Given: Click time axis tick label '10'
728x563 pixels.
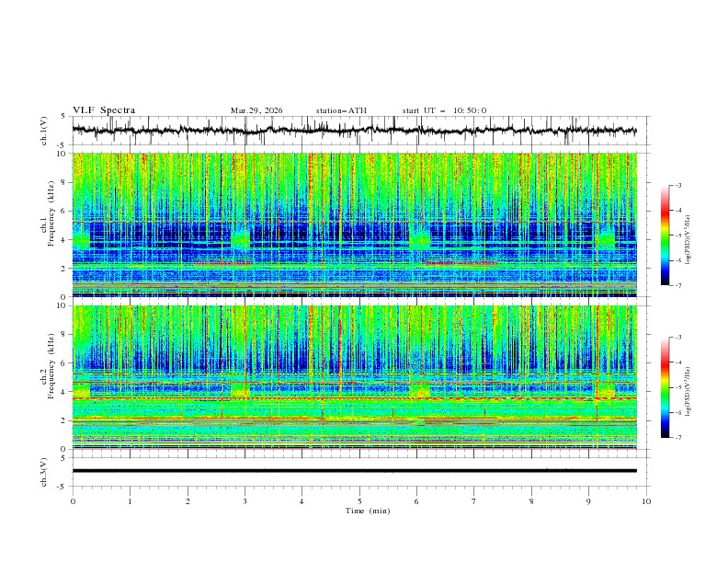Looking at the screenshot, I should (x=646, y=501).
